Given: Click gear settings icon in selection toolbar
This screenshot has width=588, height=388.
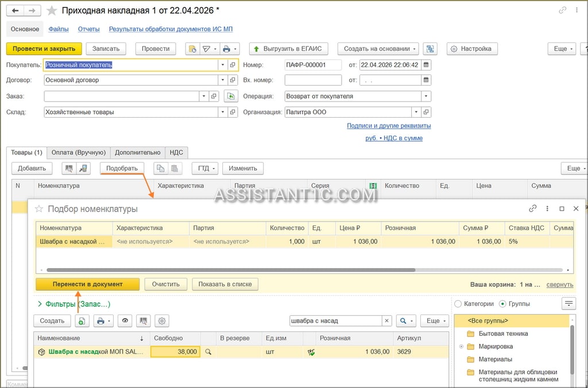Looking at the screenshot, I should pos(161,321).
